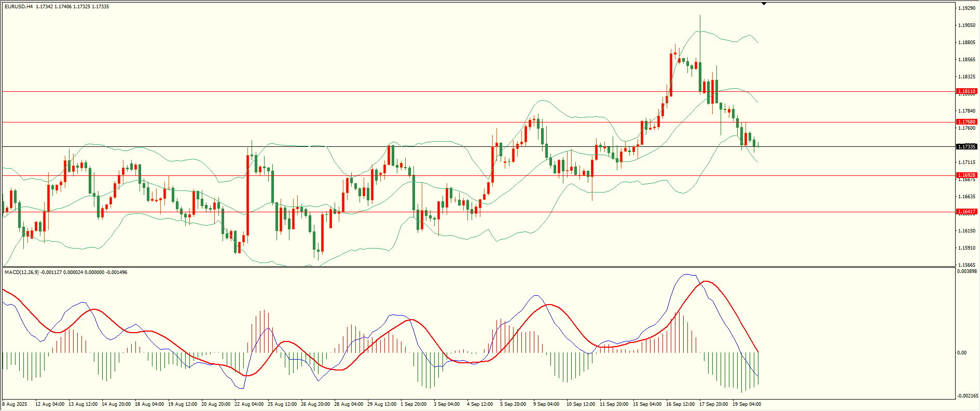This screenshot has height=411, width=980.
Task: Click the 25 Aug 12:00 time label
Action: click(x=282, y=404)
